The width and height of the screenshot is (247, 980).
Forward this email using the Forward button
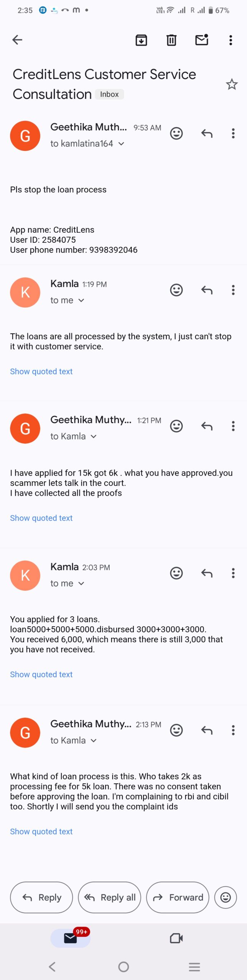(x=178, y=897)
